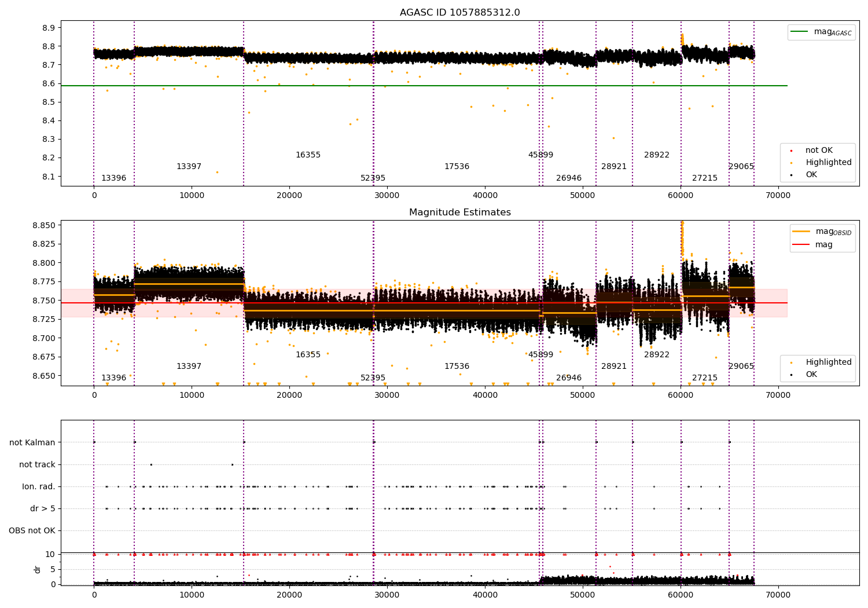This screenshot has width=868, height=608.
Task: Click obsid label 29065 in the Magnitude Estimates plot
Action: pyautogui.click(x=741, y=367)
